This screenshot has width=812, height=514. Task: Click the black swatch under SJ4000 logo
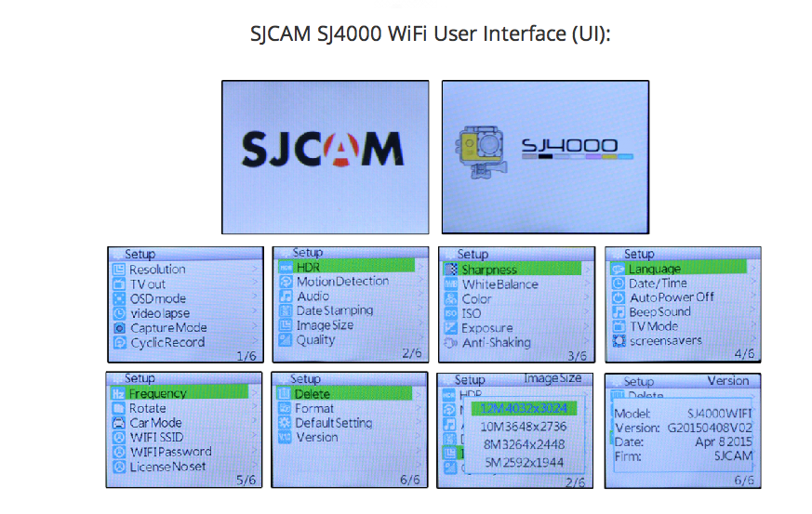[545, 156]
